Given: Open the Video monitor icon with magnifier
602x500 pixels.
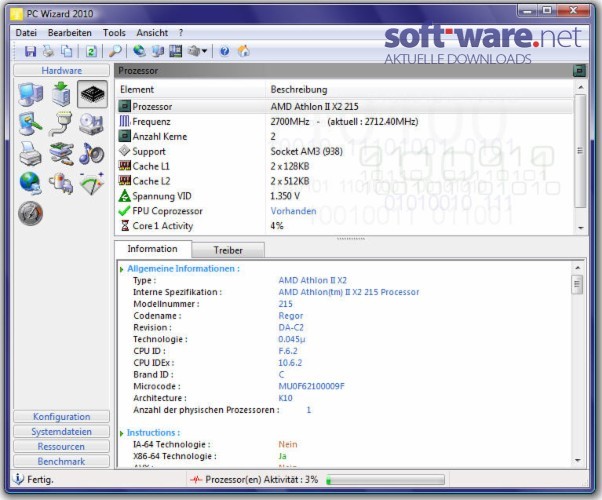Looking at the screenshot, I should point(31,124).
